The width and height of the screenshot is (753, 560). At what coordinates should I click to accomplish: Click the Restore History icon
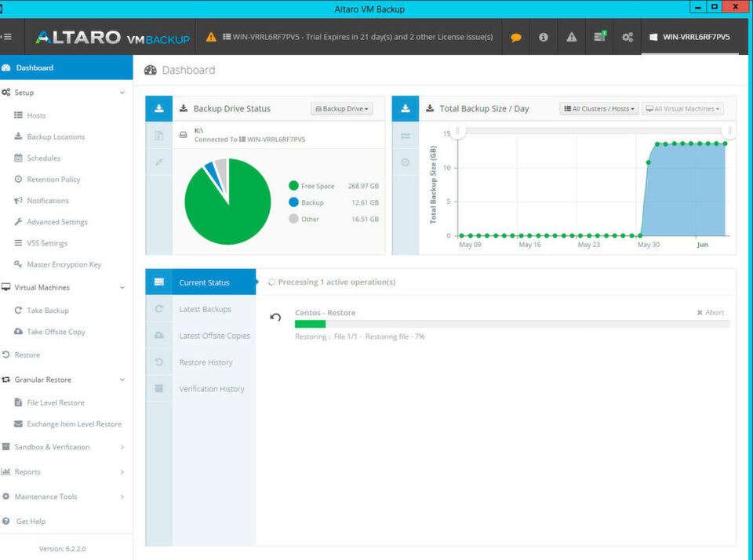coord(159,362)
